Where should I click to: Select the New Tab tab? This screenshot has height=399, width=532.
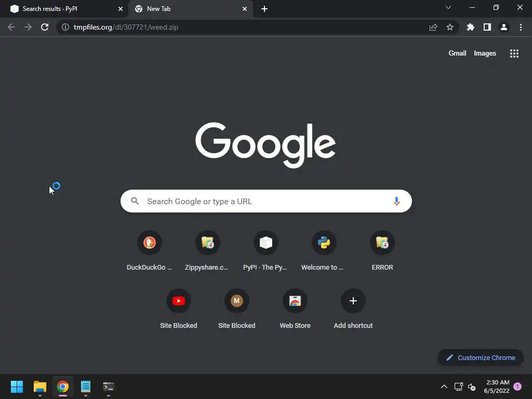click(x=190, y=9)
